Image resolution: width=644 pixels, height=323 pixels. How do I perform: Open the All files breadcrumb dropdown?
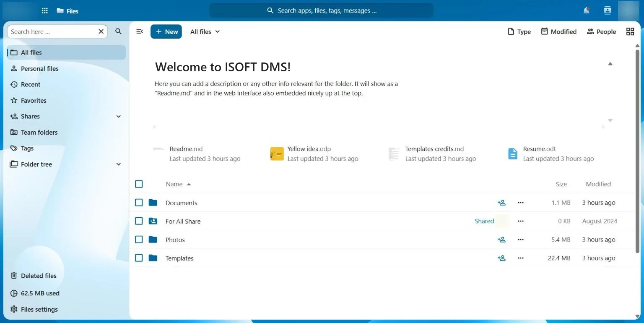(x=205, y=31)
